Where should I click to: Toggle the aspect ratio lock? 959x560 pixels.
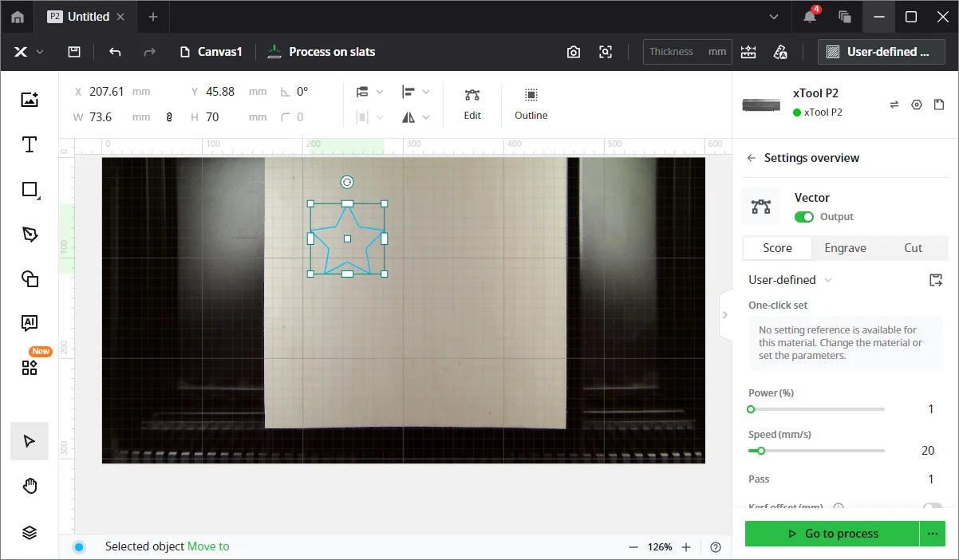169,117
